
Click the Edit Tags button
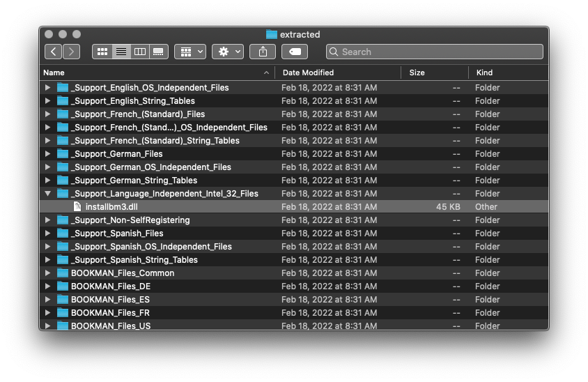point(295,52)
